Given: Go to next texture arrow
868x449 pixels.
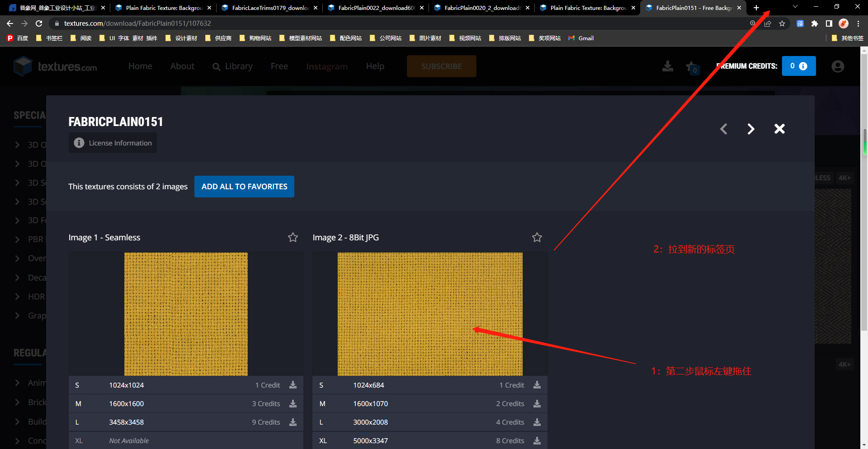Looking at the screenshot, I should tap(751, 129).
